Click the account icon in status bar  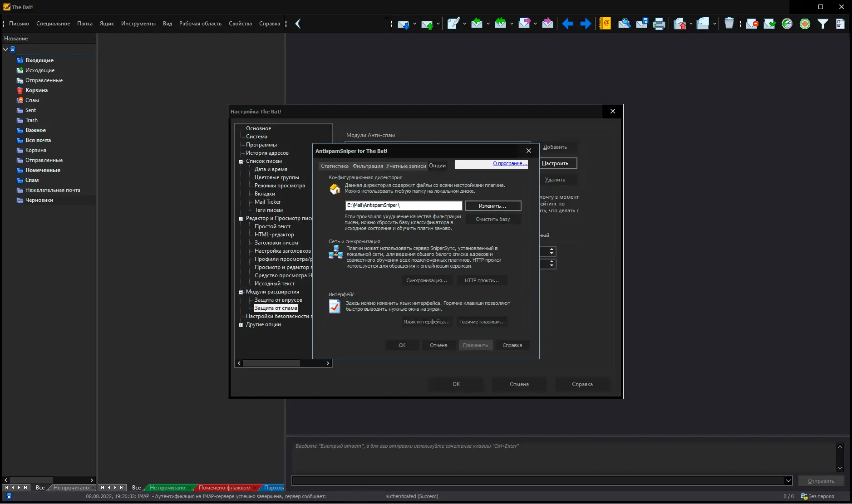coord(9,496)
